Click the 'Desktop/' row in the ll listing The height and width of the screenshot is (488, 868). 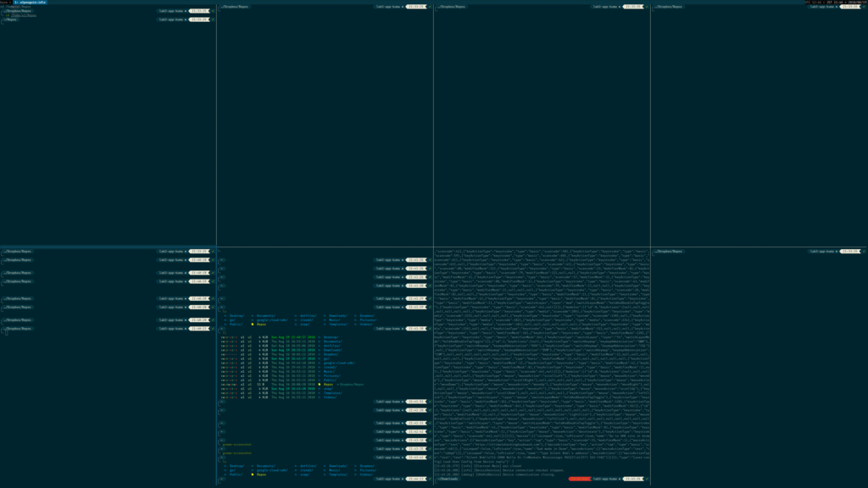280,337
